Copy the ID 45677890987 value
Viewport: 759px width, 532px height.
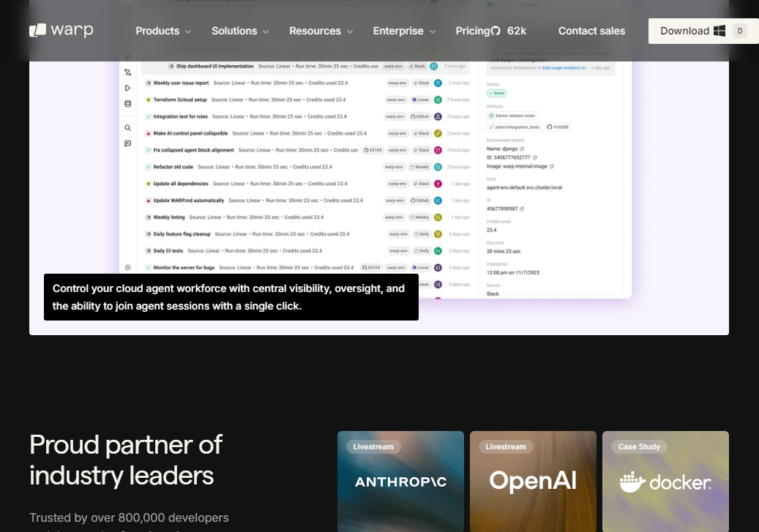[522, 209]
